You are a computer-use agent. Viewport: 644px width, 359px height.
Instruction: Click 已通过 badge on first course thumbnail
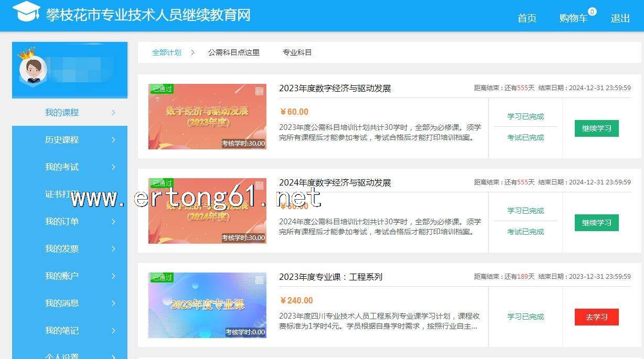[x=162, y=89]
